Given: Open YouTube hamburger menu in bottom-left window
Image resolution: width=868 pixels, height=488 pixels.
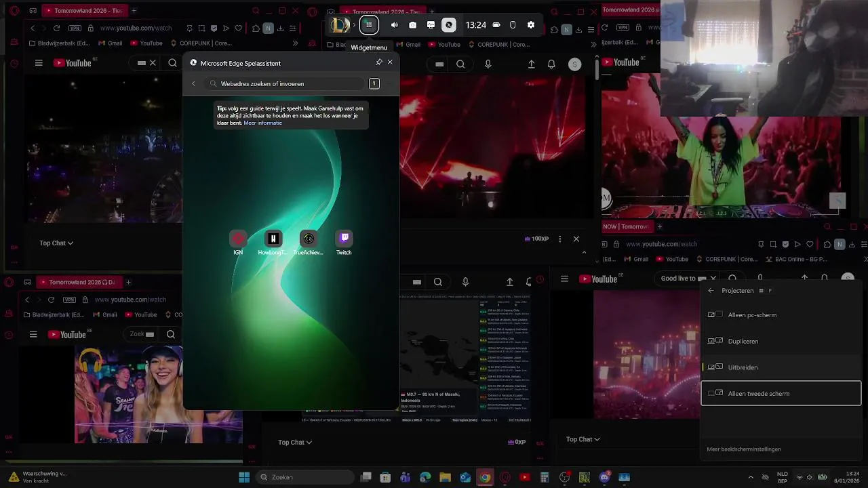Looking at the screenshot, I should pos(33,334).
